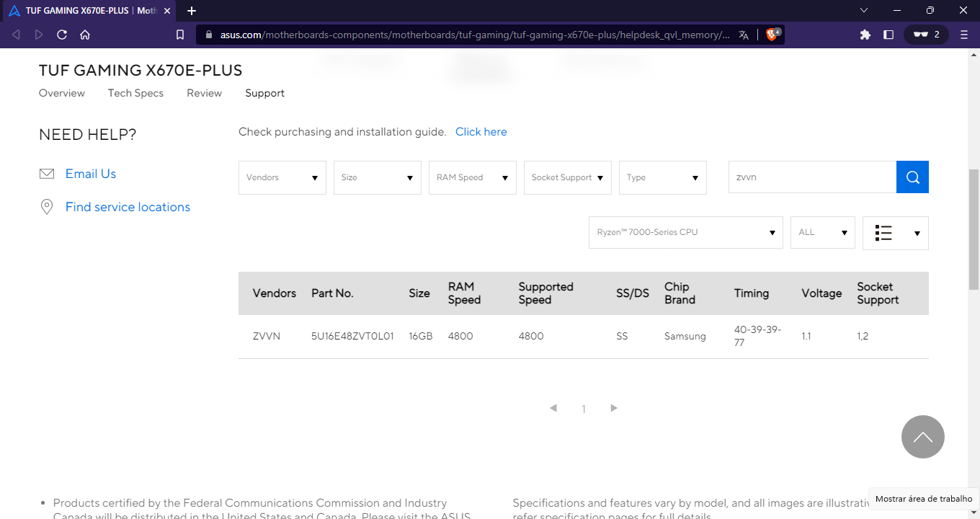Image resolution: width=980 pixels, height=519 pixels.
Task: Switch to the Review tab
Action: coord(204,93)
